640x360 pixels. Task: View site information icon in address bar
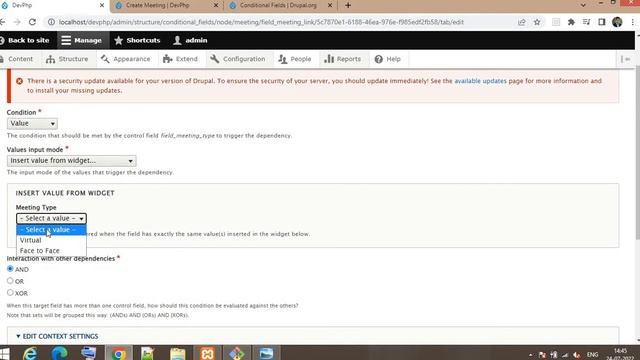[51, 22]
